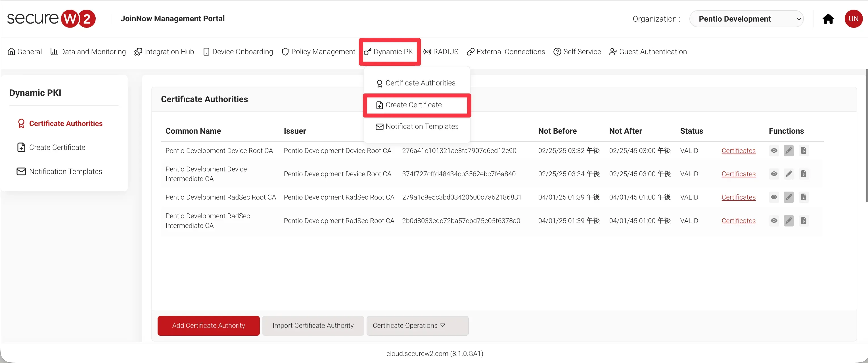The width and height of the screenshot is (868, 363).
Task: Open Notification Templates in left sidebar
Action: [65, 171]
